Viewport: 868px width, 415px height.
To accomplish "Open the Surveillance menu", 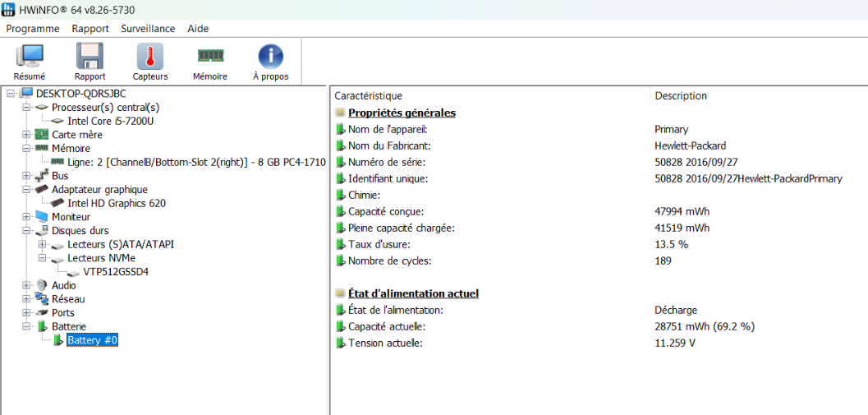I will click(x=148, y=29).
